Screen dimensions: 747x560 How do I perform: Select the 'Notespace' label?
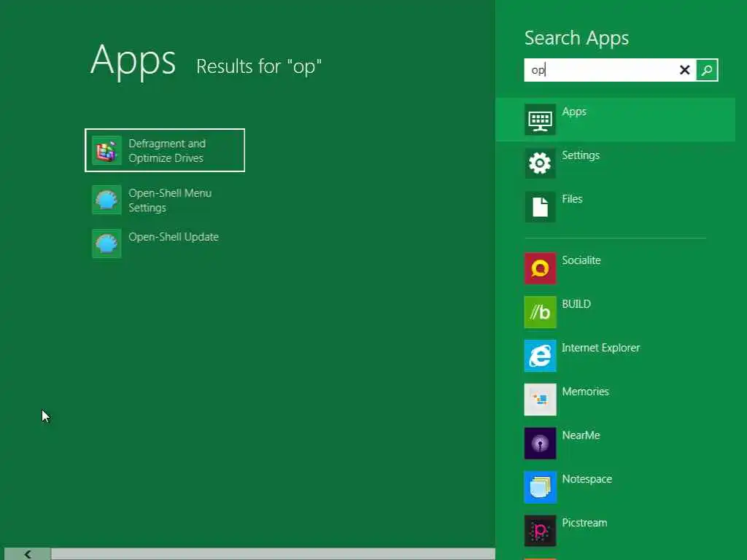pos(587,479)
